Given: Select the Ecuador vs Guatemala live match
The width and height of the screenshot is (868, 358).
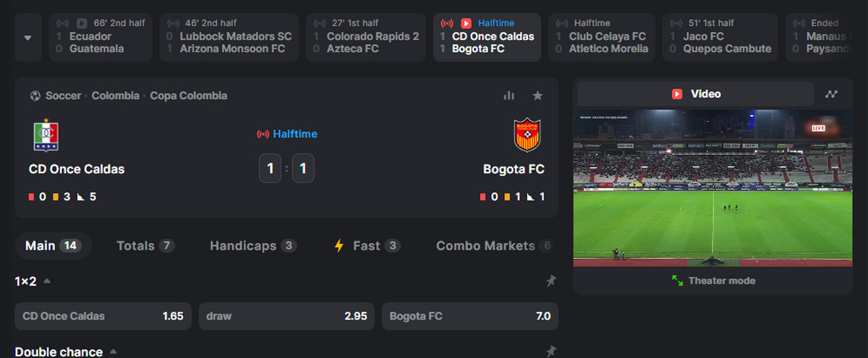Looking at the screenshot, I should (101, 37).
